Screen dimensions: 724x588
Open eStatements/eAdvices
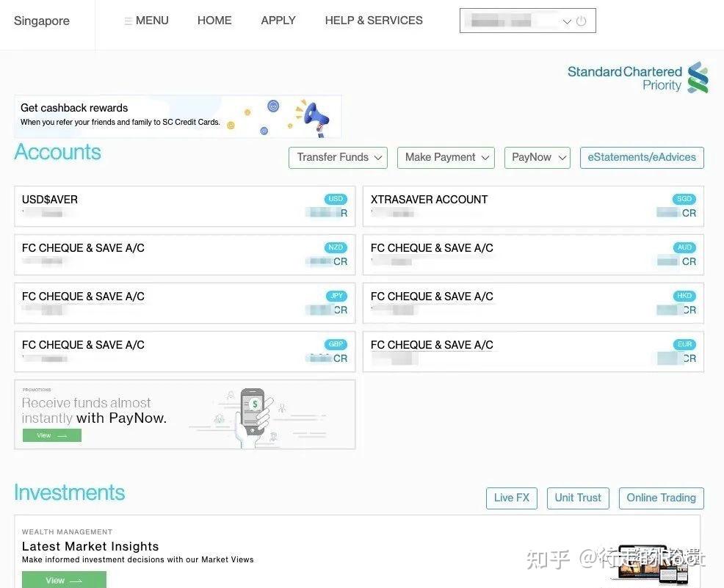point(642,157)
